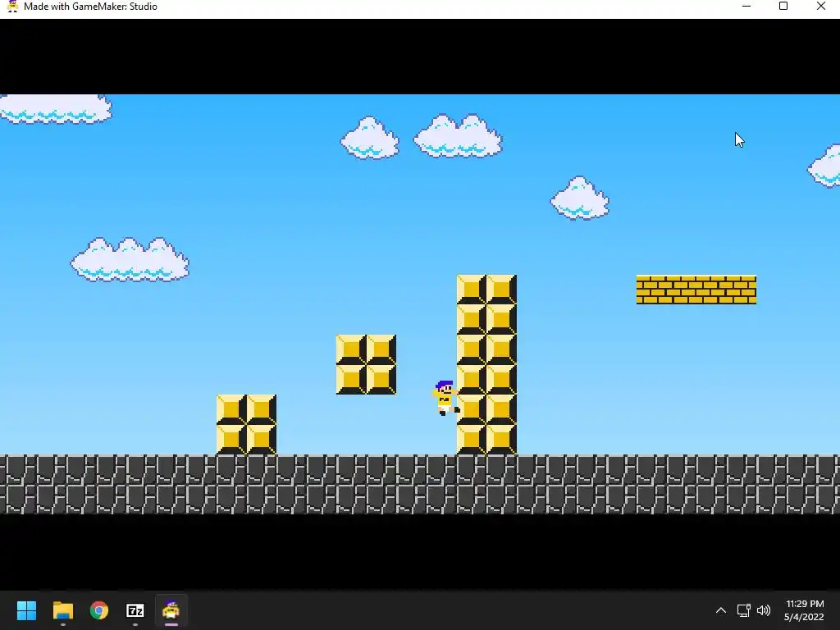Click the game icon in the title bar
Image resolution: width=840 pixels, height=630 pixels.
(12, 7)
